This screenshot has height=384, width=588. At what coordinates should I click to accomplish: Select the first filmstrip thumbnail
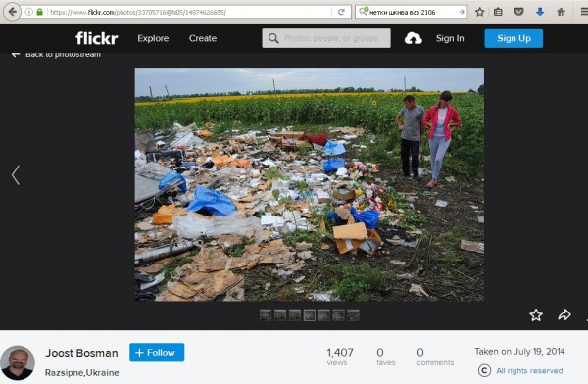click(266, 315)
